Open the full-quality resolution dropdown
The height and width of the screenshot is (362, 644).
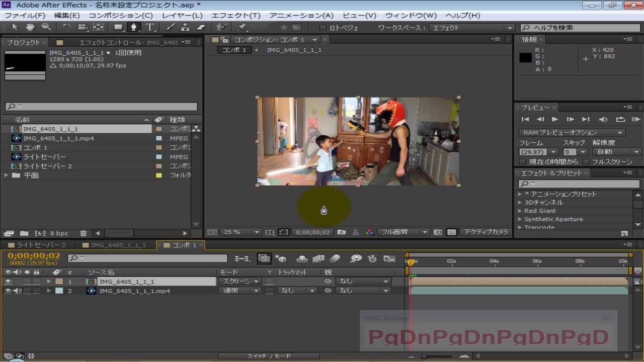[x=403, y=232]
